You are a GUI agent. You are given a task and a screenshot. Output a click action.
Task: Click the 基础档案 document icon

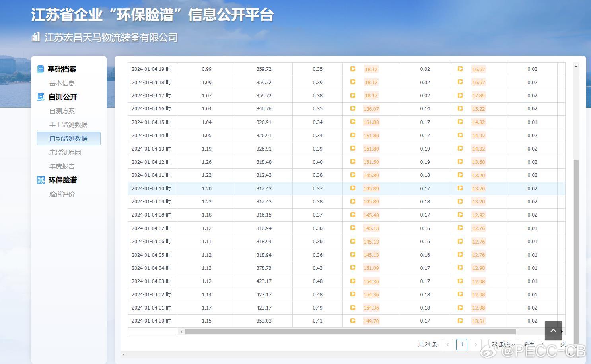pos(41,69)
